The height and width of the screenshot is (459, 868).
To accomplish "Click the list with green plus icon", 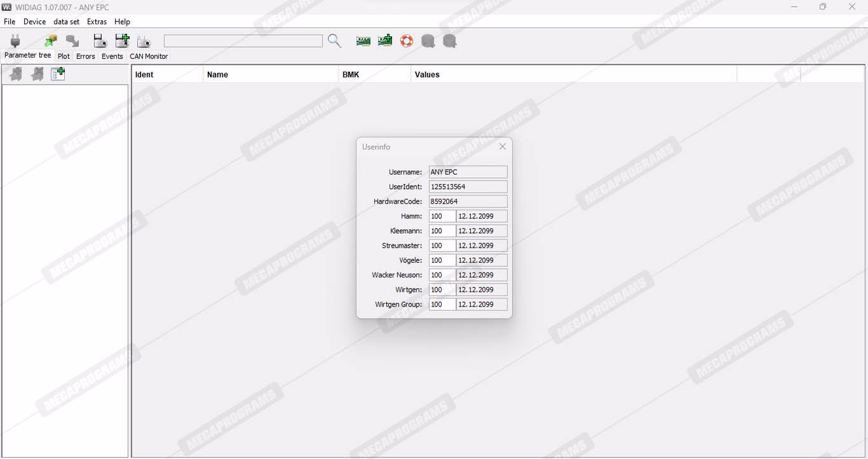I will 58,74.
